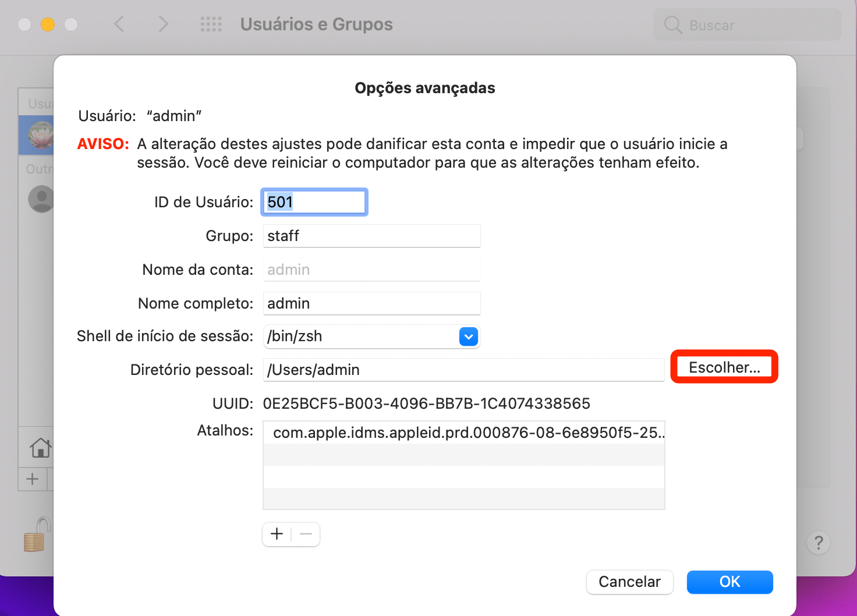The width and height of the screenshot is (857, 616).
Task: Click the Diretório pessoal path field
Action: 463,370
